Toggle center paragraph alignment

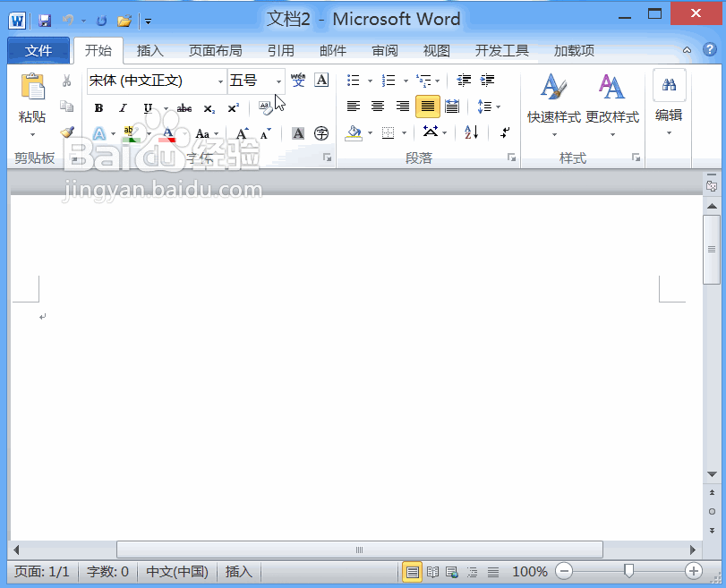coord(378,107)
